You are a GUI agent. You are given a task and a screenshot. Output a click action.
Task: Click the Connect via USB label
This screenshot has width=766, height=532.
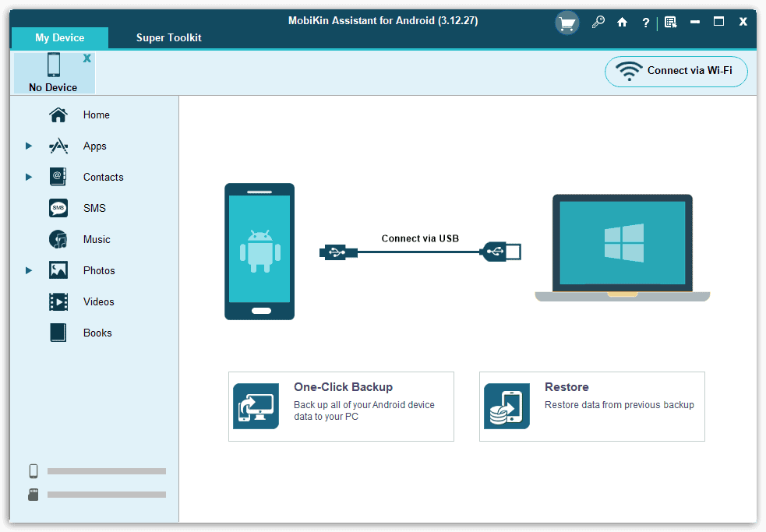pyautogui.click(x=420, y=238)
